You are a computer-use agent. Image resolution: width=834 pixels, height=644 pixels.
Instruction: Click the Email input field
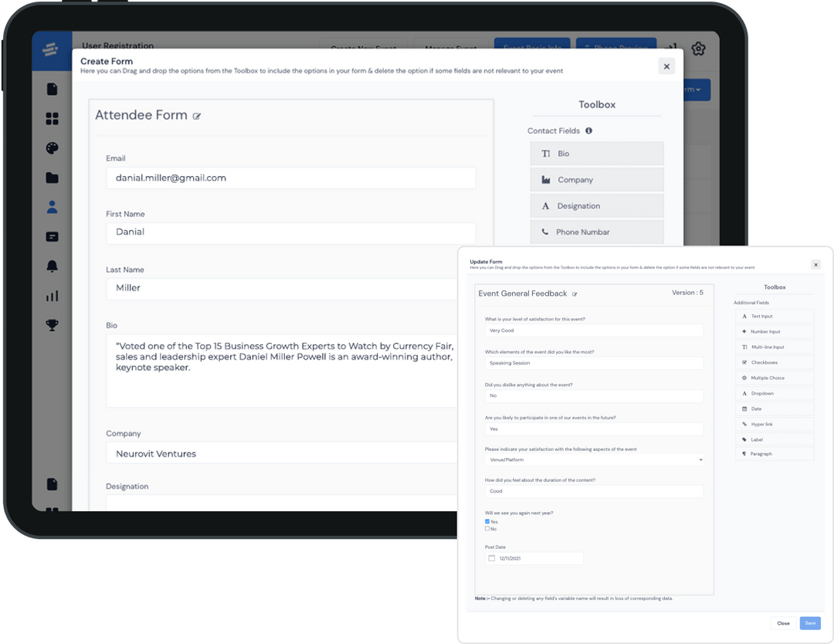pyautogui.click(x=291, y=178)
